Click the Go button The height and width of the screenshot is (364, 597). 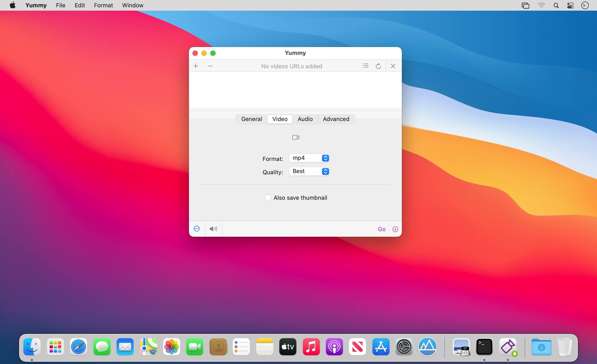click(382, 229)
